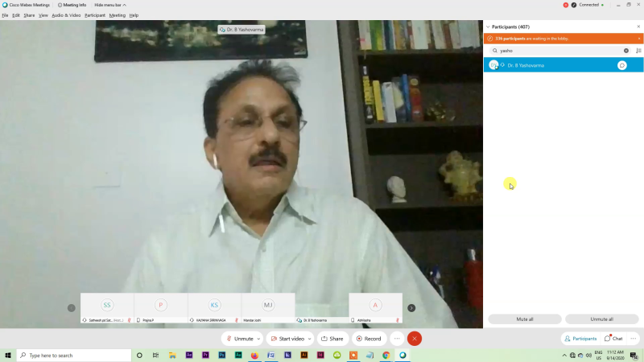Open the Participant menu
644x362 pixels.
95,15
